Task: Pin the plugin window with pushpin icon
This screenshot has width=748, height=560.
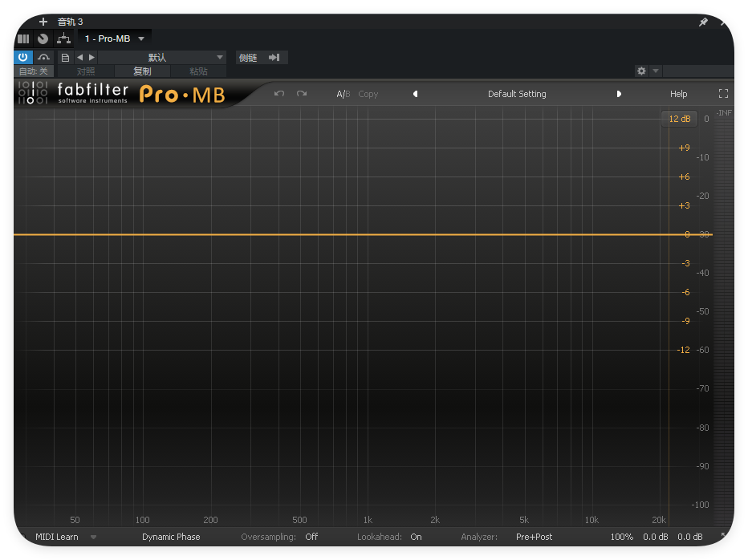Action: tap(703, 22)
